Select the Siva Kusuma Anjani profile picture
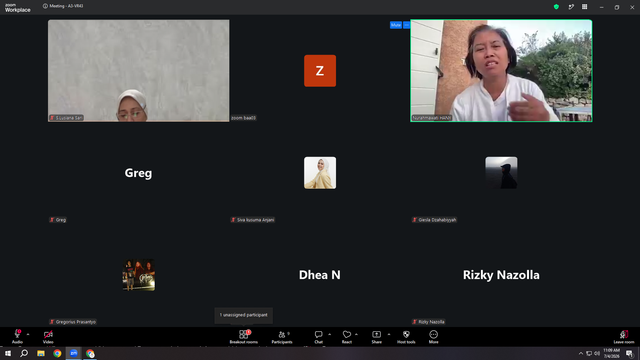Image resolution: width=640 pixels, height=360 pixels. (320, 173)
